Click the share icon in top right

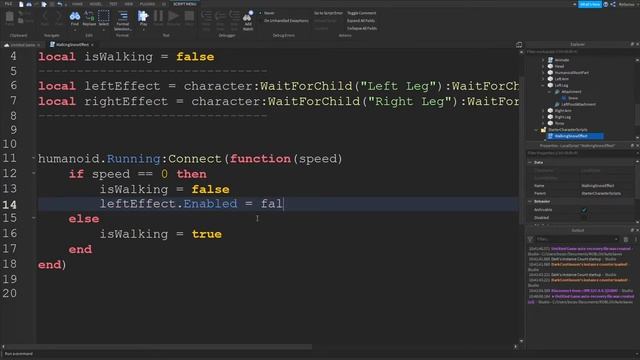pyautogui.click(x=613, y=4)
